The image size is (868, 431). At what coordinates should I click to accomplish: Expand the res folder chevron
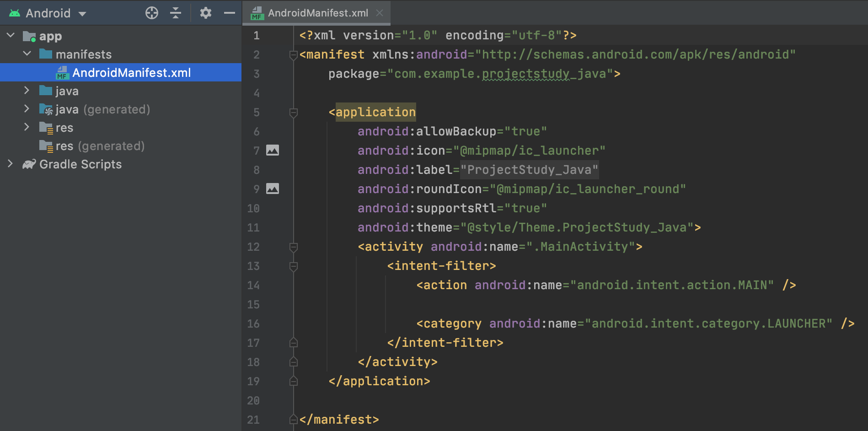click(27, 127)
